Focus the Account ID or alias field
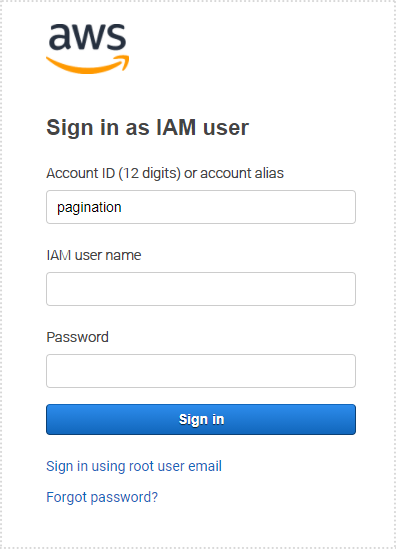 201,207
